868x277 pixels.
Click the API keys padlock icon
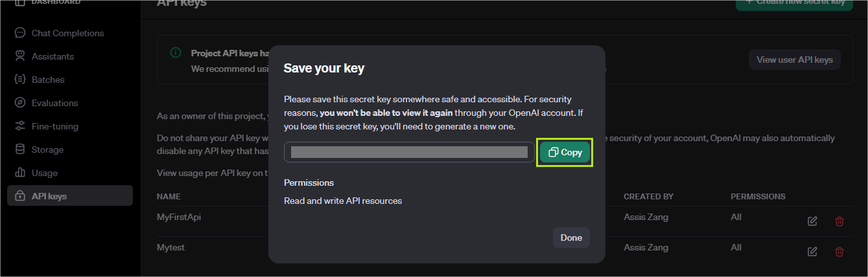click(x=20, y=196)
